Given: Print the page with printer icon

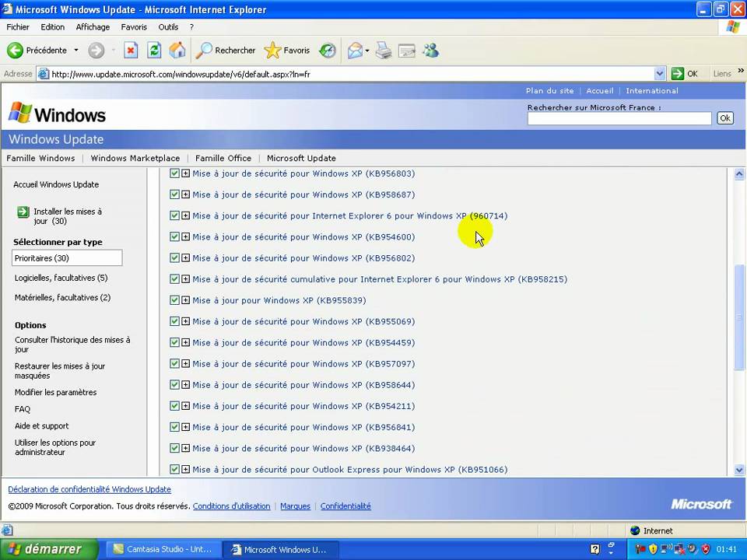Looking at the screenshot, I should tap(383, 50).
